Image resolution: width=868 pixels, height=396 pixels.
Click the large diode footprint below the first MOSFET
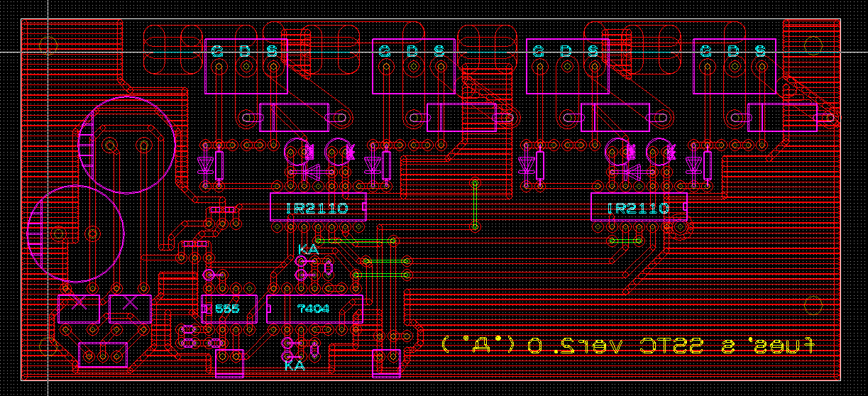pyautogui.click(x=294, y=117)
